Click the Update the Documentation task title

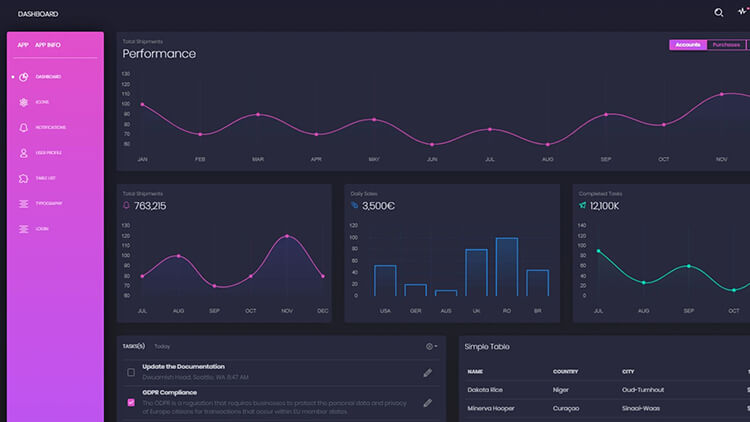(x=183, y=366)
